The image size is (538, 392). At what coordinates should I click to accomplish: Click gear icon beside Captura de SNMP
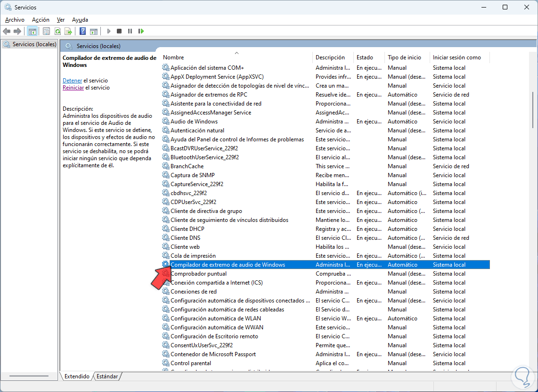tap(166, 175)
